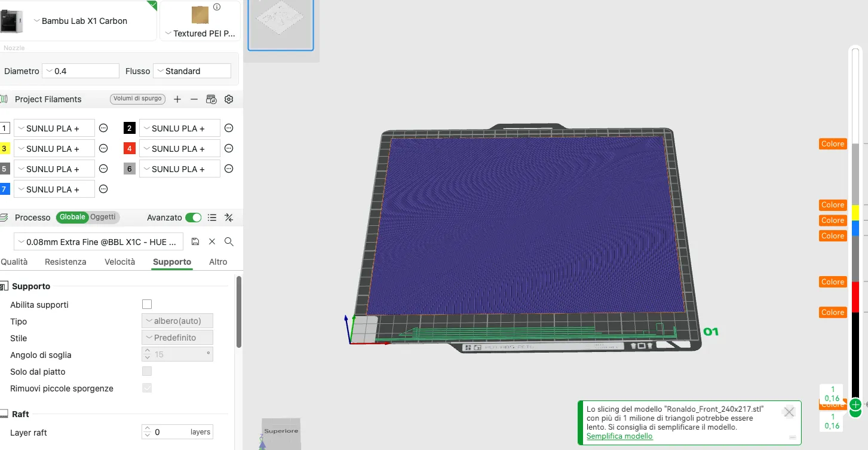Toggle Rimuovi piccole sporgenze checkbox
The image size is (868, 450).
(147, 388)
